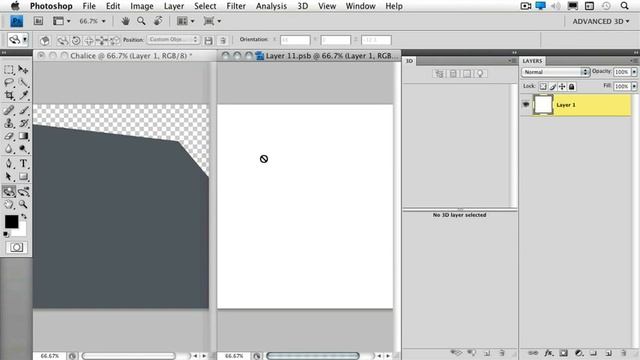Viewport: 640px width, 360px height.
Task: Switch to the Layer 11.psb document tab
Action: (331, 56)
